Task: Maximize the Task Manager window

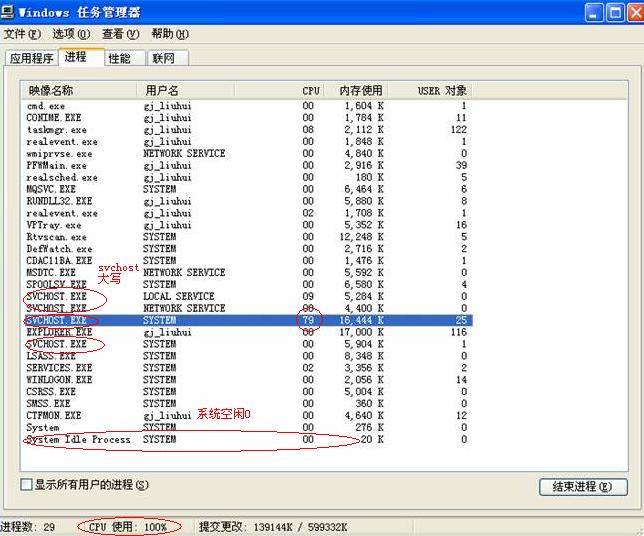Action: (615, 12)
